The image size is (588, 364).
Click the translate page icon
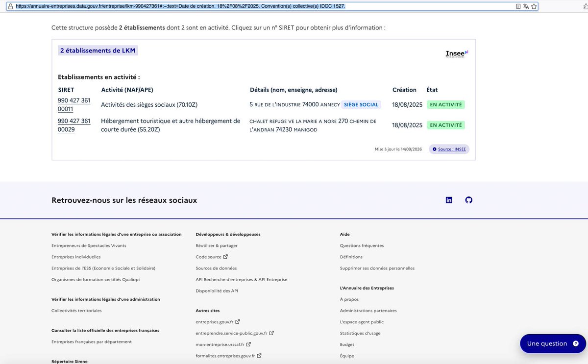point(526,6)
